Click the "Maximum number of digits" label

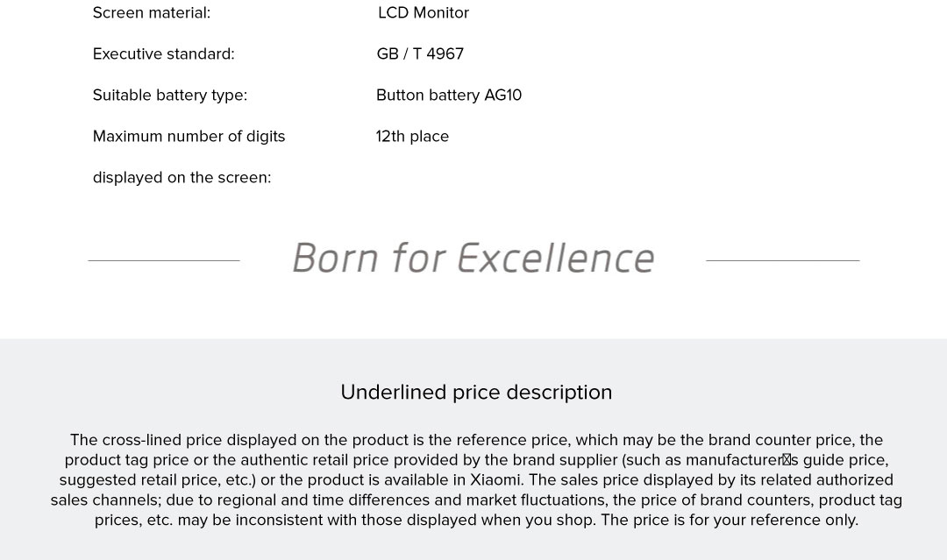(x=189, y=137)
